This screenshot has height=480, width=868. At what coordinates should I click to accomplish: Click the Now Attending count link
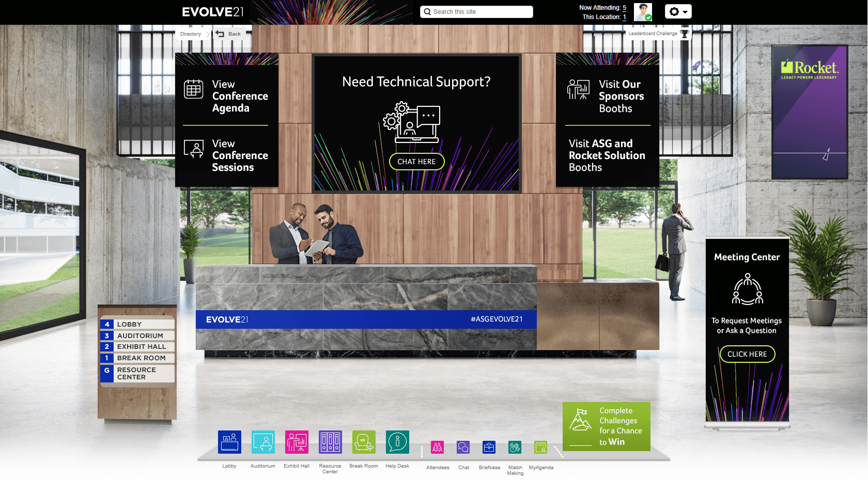tap(624, 8)
